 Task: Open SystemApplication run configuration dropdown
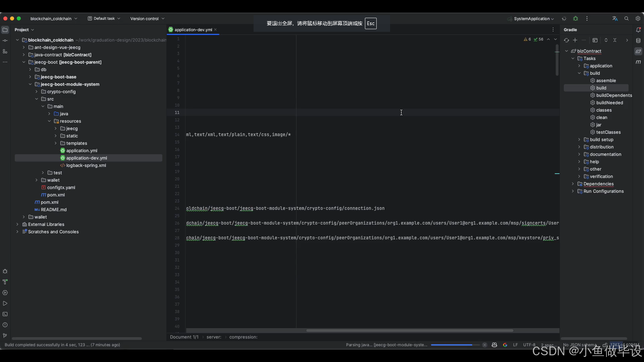[533, 19]
